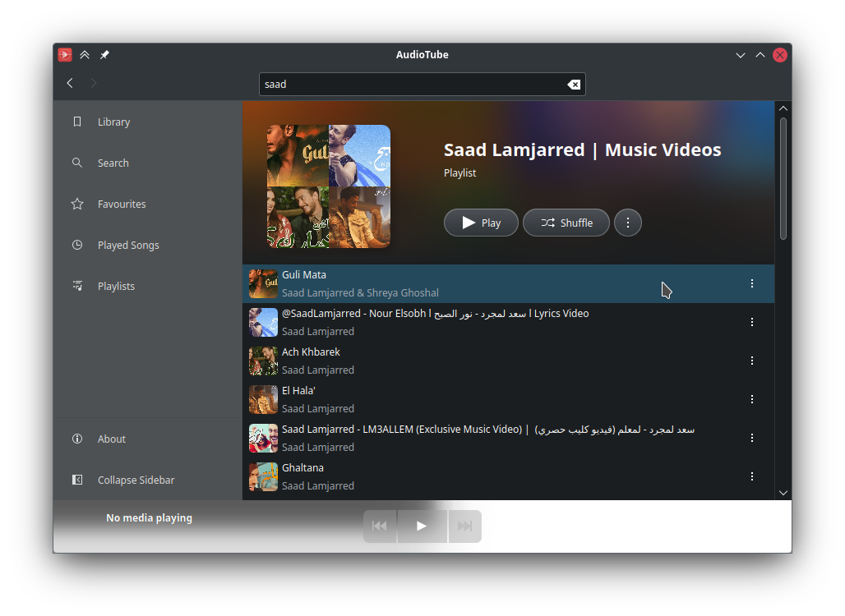Close the AudioTube window
The height and width of the screenshot is (616, 845).
[x=780, y=55]
